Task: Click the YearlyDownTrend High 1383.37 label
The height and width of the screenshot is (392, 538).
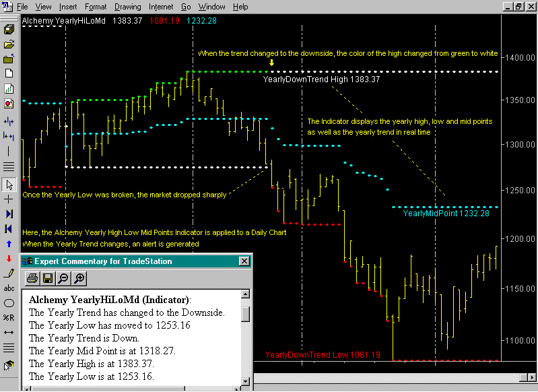Action: [321, 79]
